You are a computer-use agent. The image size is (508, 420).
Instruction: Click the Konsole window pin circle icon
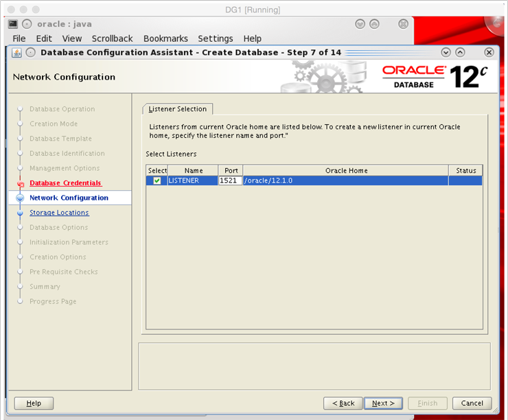27,24
